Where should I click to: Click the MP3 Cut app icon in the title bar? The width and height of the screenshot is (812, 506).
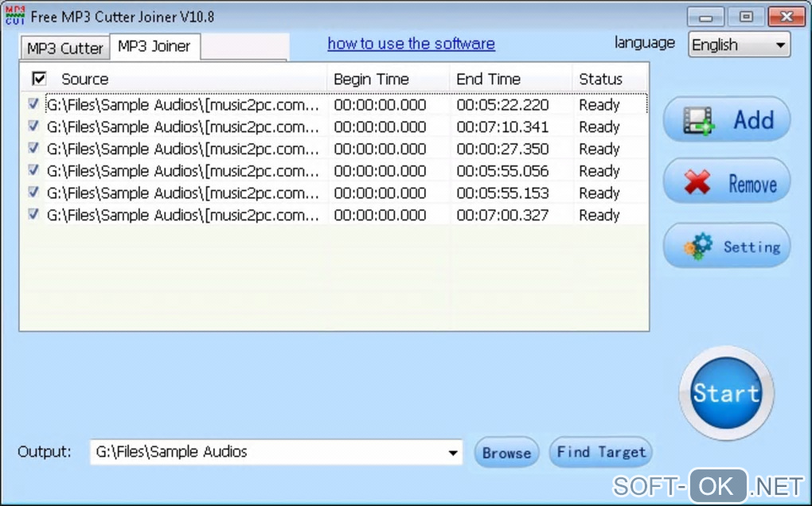tap(15, 16)
